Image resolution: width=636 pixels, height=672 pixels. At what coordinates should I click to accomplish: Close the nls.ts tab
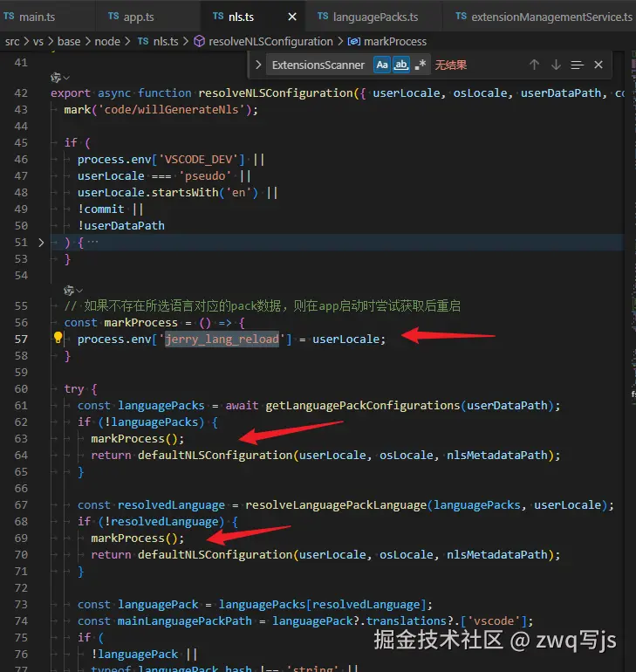292,17
